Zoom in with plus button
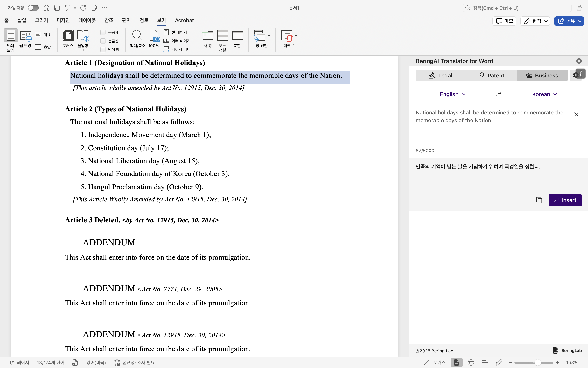Image resolution: width=588 pixels, height=368 pixels. tap(557, 363)
